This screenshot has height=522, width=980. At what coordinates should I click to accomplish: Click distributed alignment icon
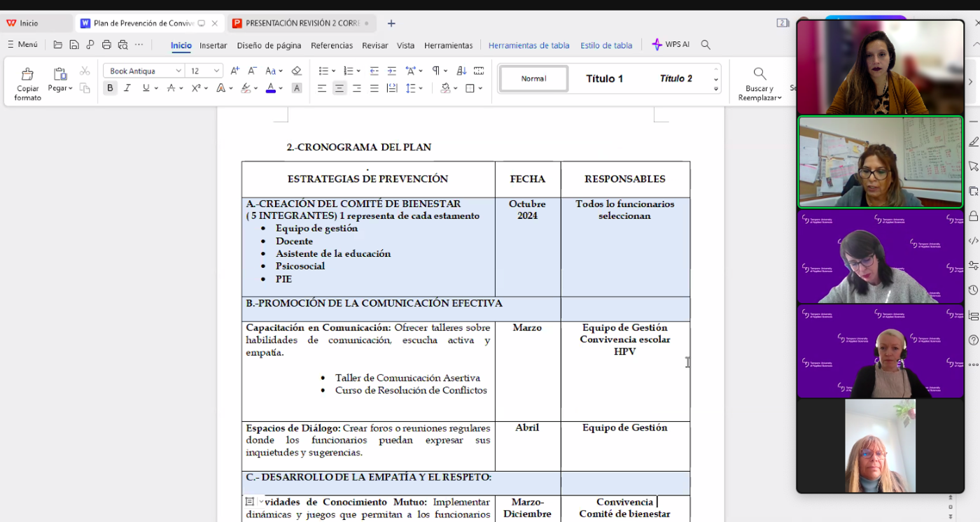coord(391,88)
